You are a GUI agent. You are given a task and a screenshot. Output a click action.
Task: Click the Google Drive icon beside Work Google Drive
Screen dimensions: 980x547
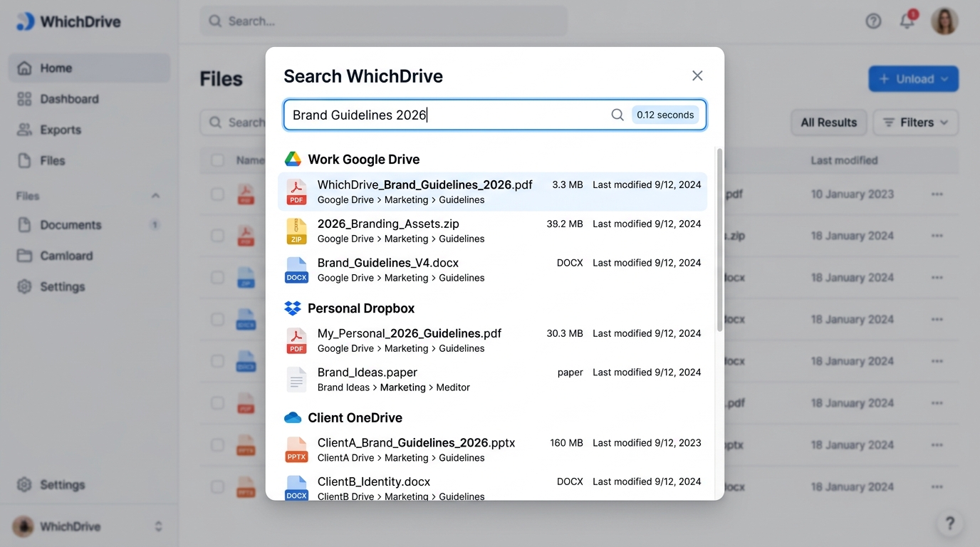[293, 159]
